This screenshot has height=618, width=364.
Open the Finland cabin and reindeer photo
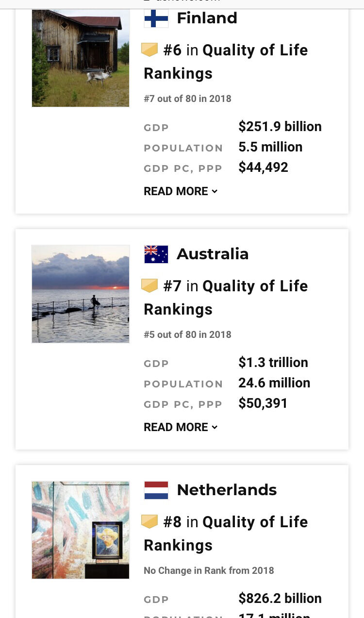81,58
